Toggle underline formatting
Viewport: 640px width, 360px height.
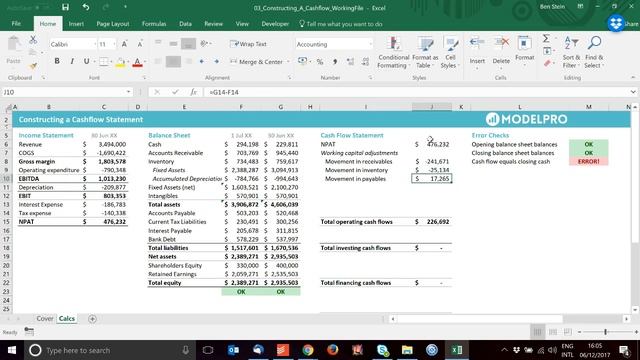coord(87,61)
